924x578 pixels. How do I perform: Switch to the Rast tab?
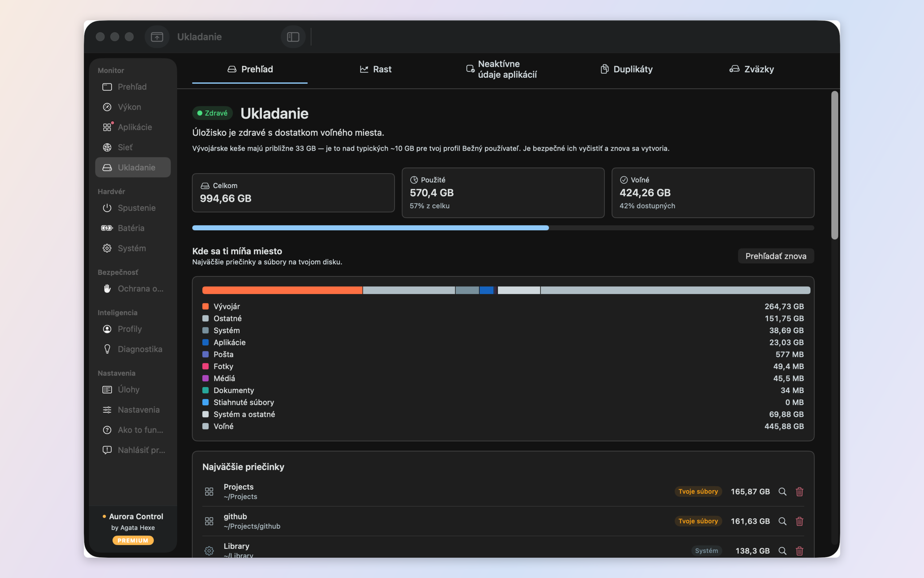pyautogui.click(x=376, y=69)
